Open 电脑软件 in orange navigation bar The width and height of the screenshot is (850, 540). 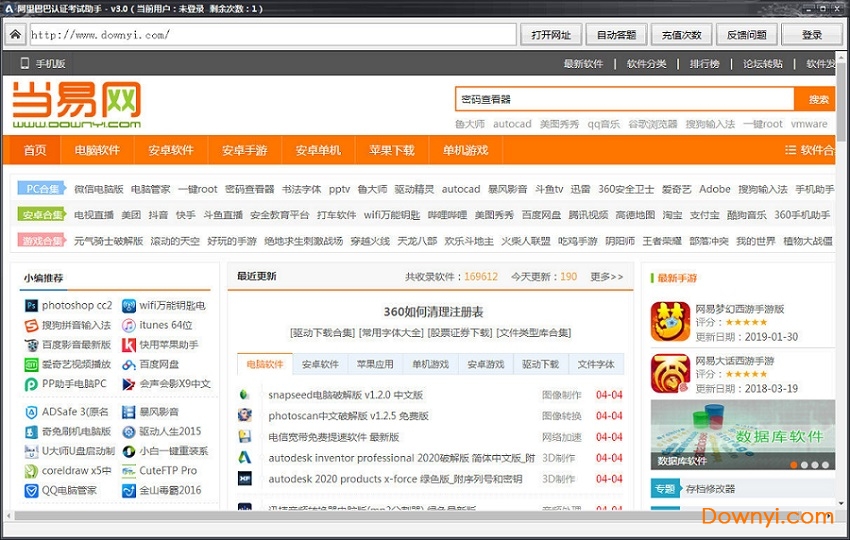pos(97,150)
